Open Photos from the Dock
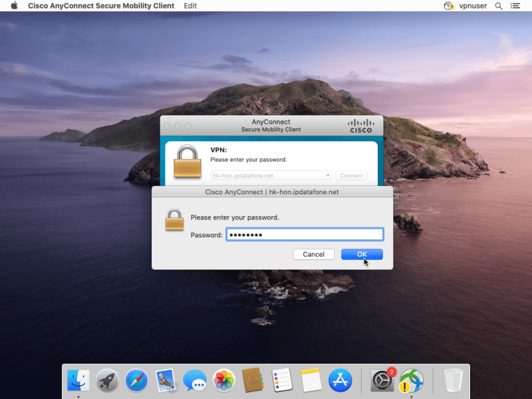The height and width of the screenshot is (399, 532). pos(224,381)
